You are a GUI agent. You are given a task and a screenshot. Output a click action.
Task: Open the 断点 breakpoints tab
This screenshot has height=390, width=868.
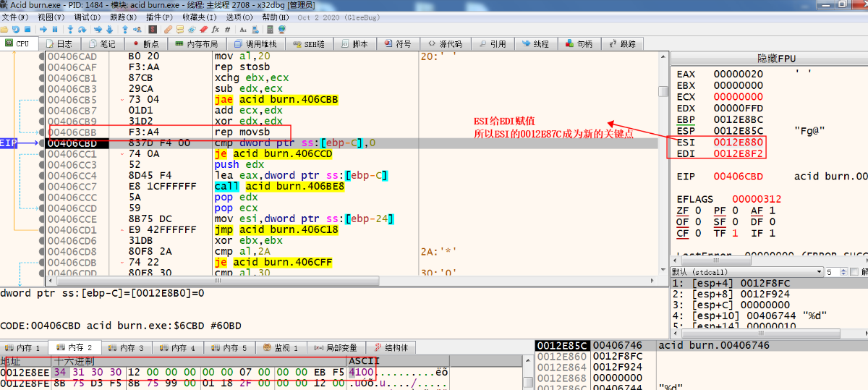145,43
